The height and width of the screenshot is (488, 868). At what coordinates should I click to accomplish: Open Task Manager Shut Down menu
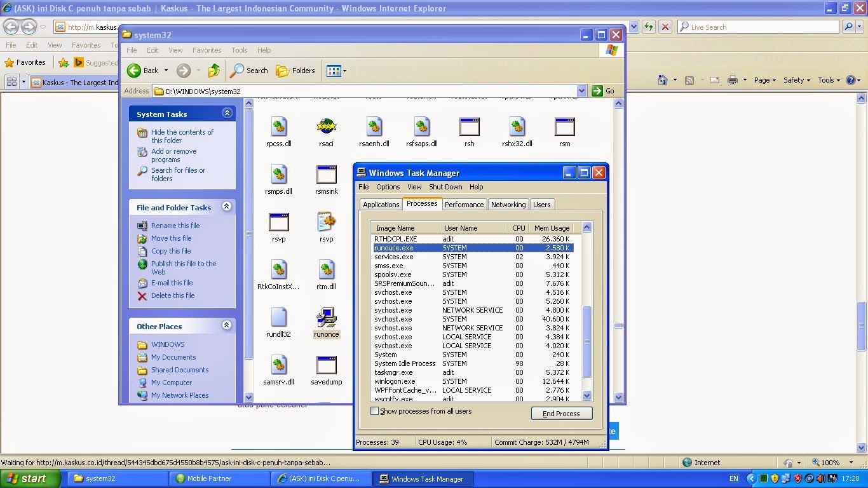click(445, 187)
